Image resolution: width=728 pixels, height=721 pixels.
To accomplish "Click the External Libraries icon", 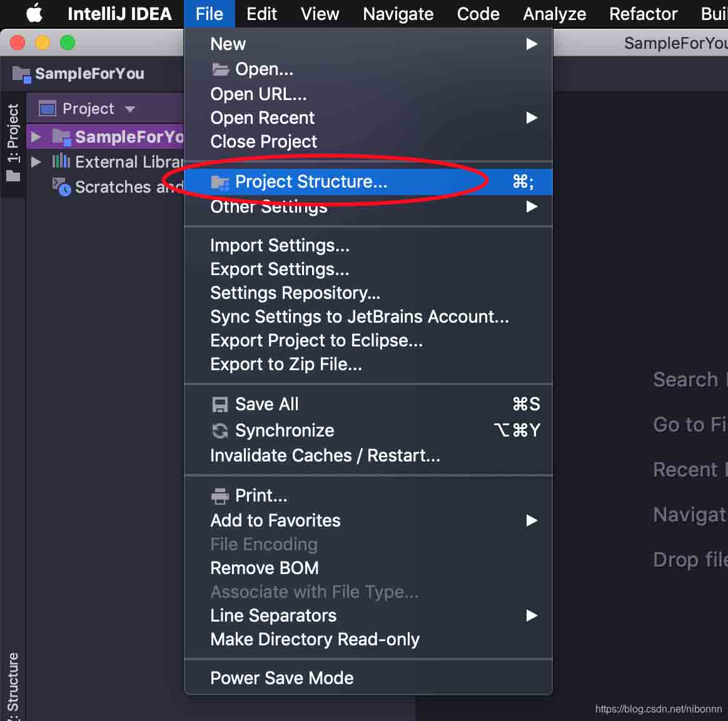I will [x=61, y=161].
